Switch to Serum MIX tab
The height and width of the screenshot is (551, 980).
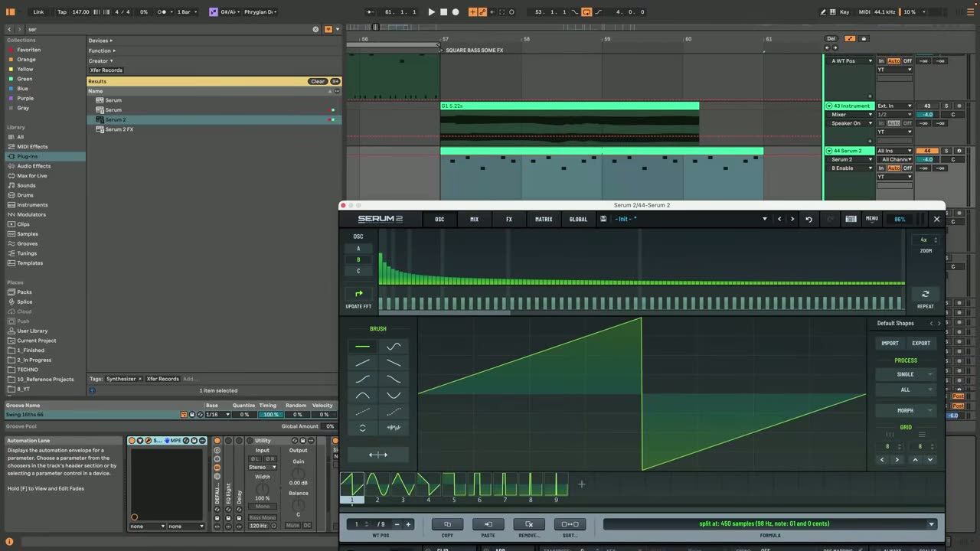[x=474, y=219]
